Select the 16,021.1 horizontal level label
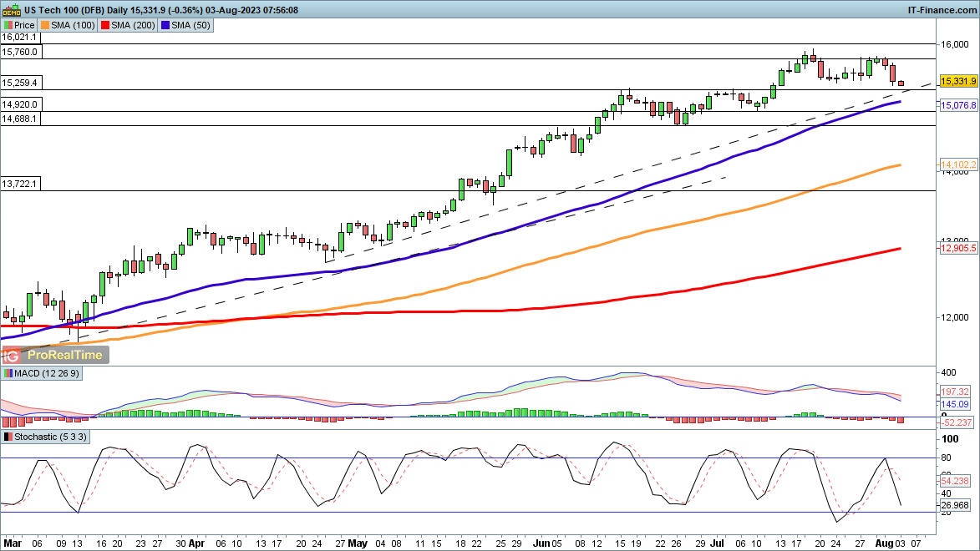The width and height of the screenshot is (980, 551). 19,38
